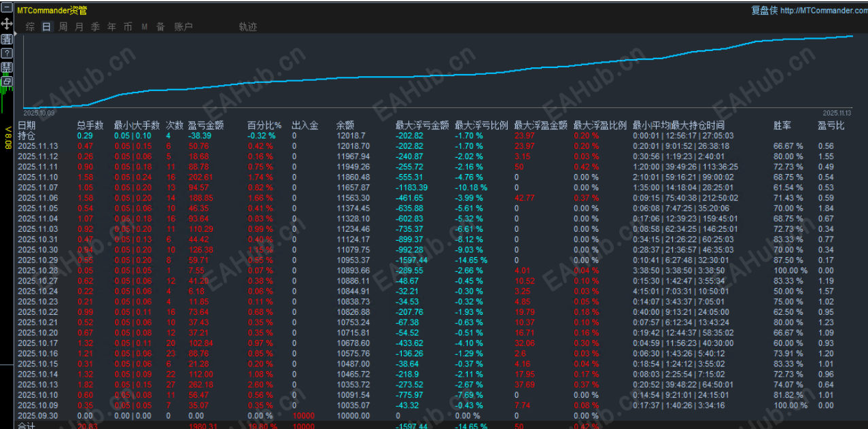Click the 禁 disable icon in sidebar
The width and height of the screenshot is (868, 429).
coord(7,67)
